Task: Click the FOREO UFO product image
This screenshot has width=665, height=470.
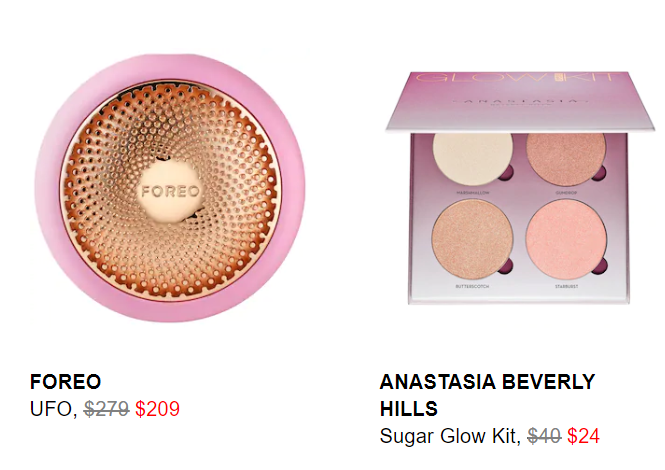Action: tap(170, 188)
